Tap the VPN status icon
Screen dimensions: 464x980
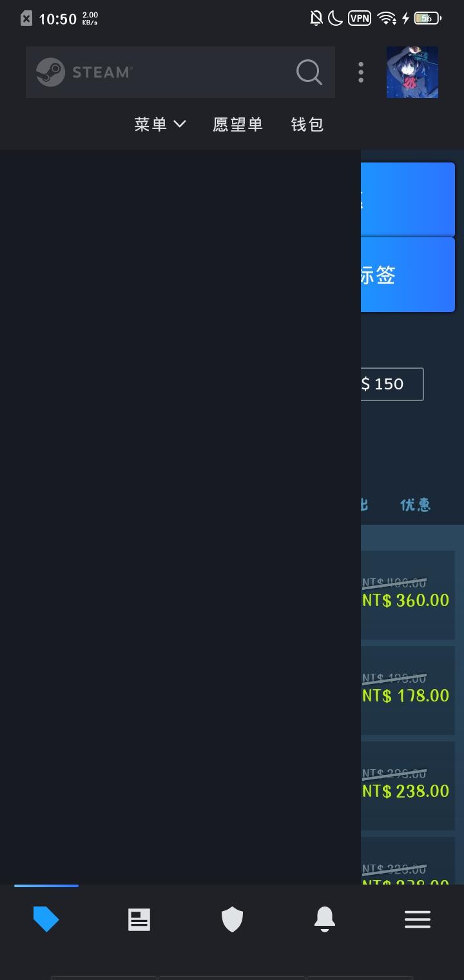[x=360, y=18]
